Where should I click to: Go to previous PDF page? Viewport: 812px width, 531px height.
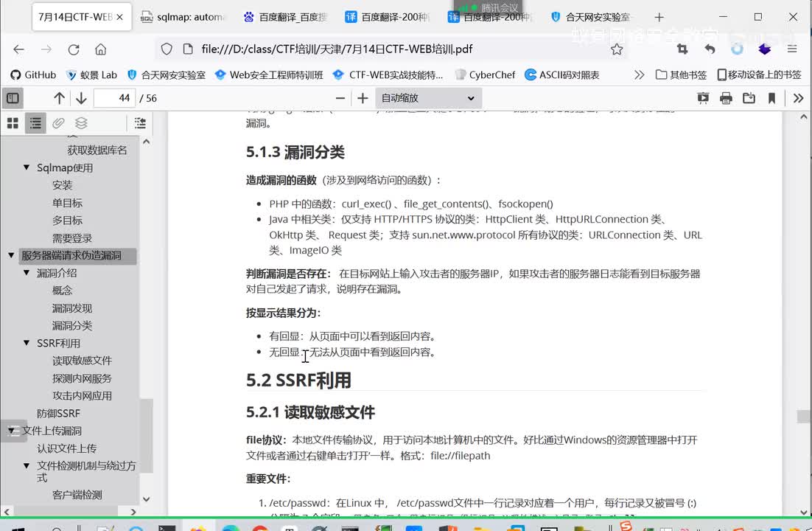[x=59, y=98]
